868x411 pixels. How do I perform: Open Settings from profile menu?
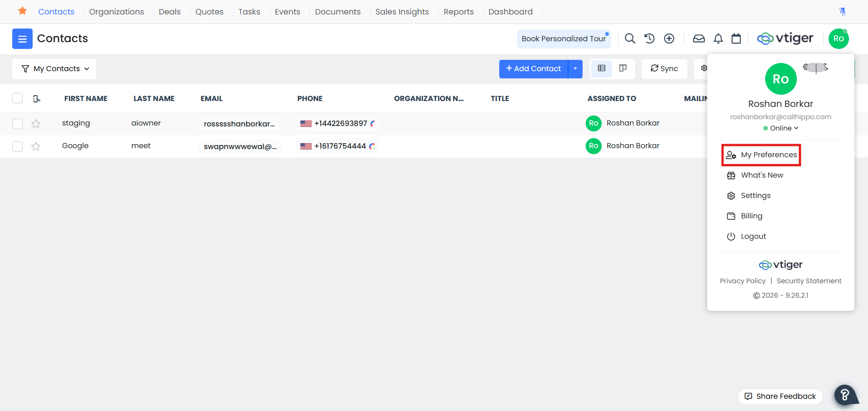(x=748, y=196)
